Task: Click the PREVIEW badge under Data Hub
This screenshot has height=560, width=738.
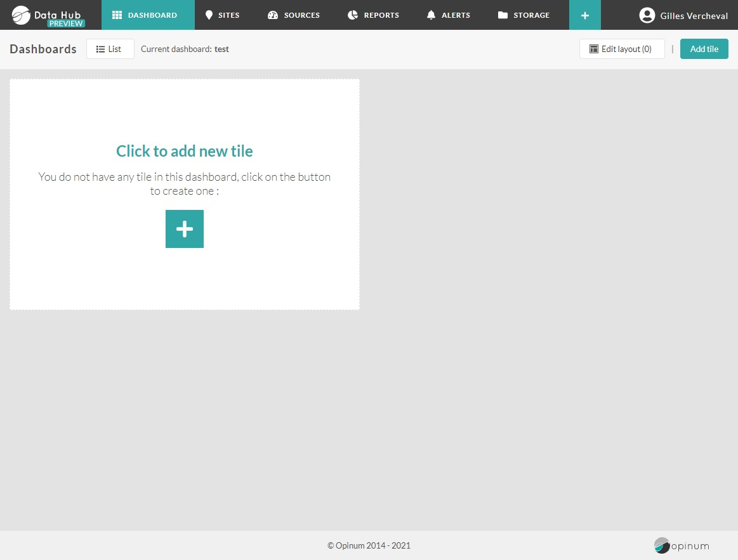Action: pos(66,23)
